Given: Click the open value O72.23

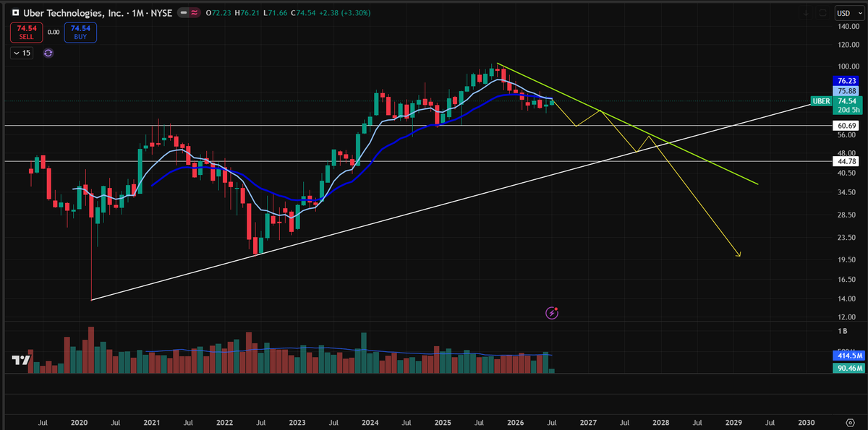Looking at the screenshot, I should point(218,13).
